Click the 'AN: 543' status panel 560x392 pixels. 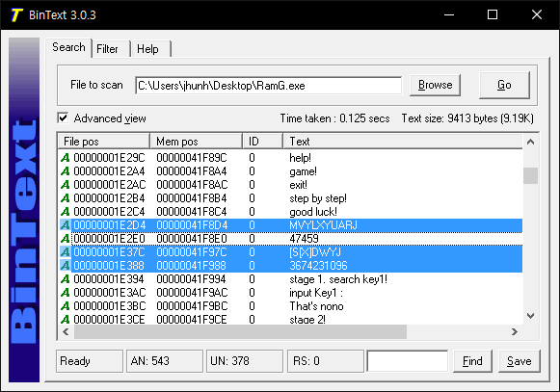(165, 361)
